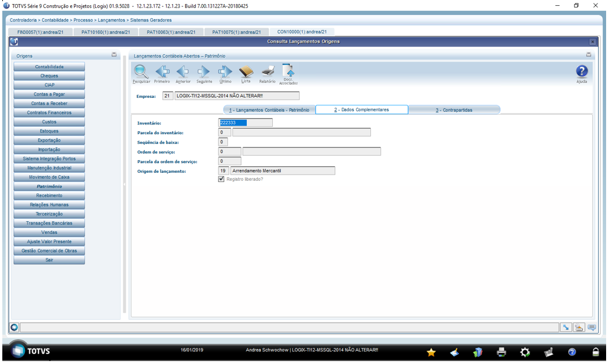Screen dimensions: 609x364
Task: Open Custos origin button
Action: tap(50, 122)
